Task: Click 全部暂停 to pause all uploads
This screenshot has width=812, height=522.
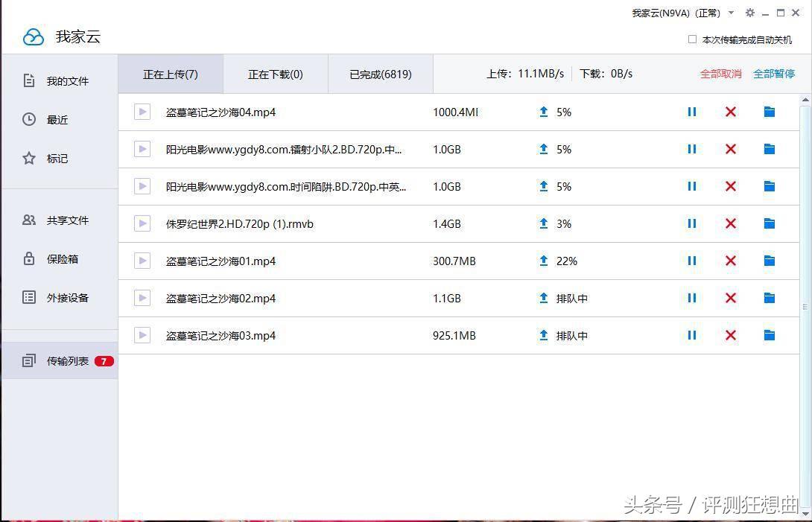Action: 773,74
